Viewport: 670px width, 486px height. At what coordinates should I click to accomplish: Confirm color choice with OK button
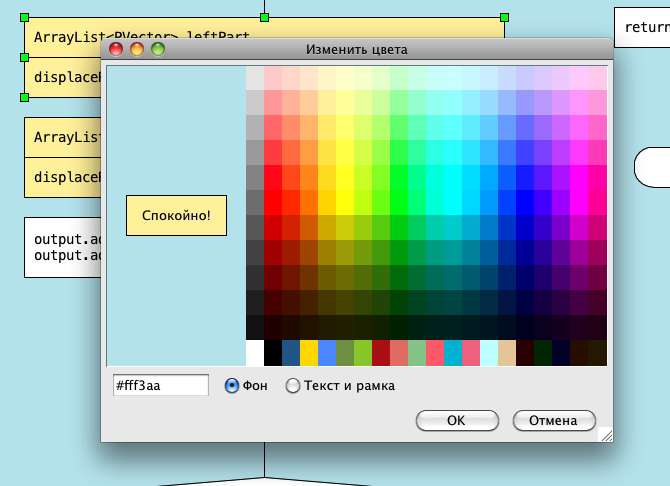456,420
